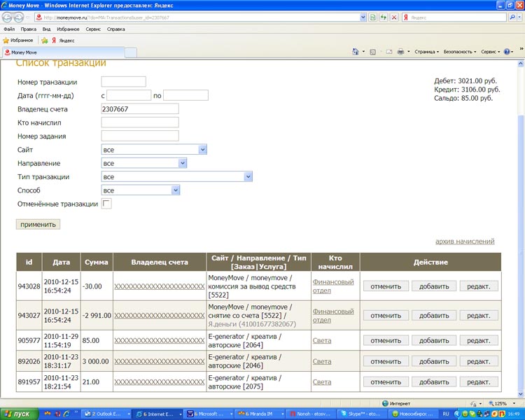
Task: Open the архив начислений link
Action: tap(465, 241)
